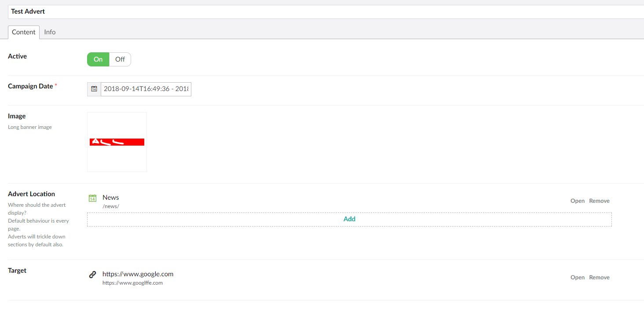Click the /news/ path text
This screenshot has height=333, width=644.
tap(111, 206)
